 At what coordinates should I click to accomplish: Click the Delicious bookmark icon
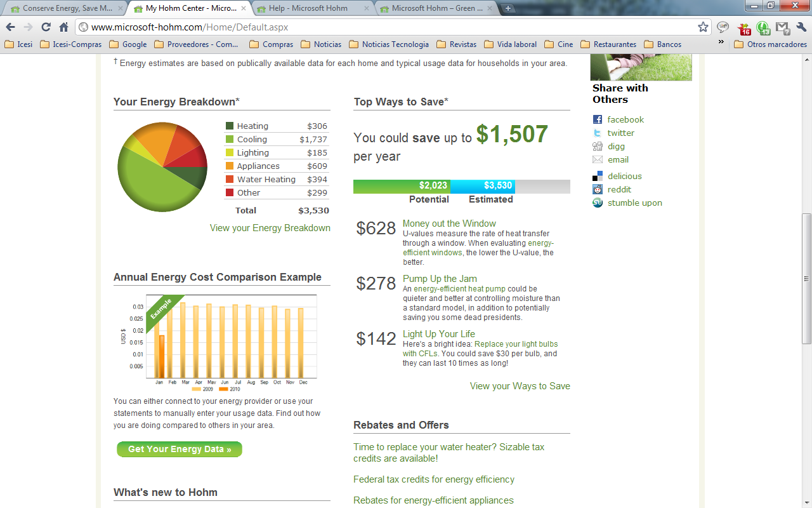coord(597,176)
